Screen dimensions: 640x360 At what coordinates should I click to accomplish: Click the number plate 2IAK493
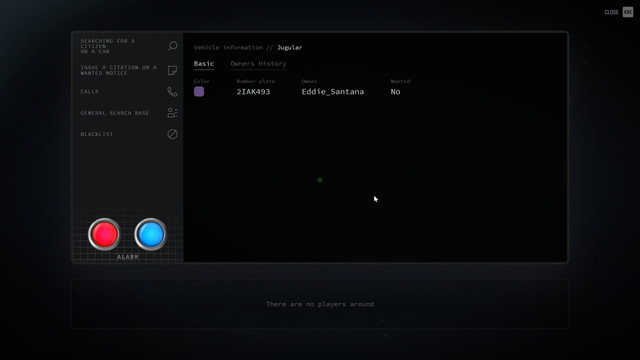coord(253,92)
